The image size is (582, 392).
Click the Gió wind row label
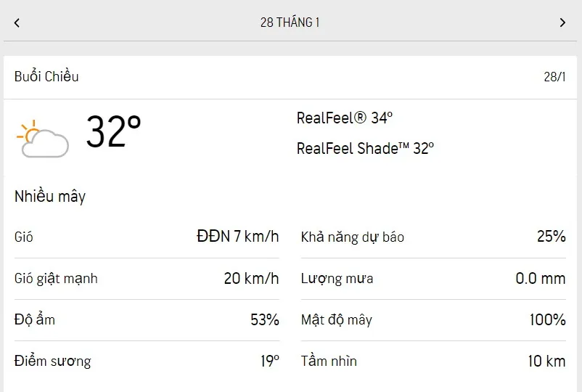pyautogui.click(x=24, y=237)
